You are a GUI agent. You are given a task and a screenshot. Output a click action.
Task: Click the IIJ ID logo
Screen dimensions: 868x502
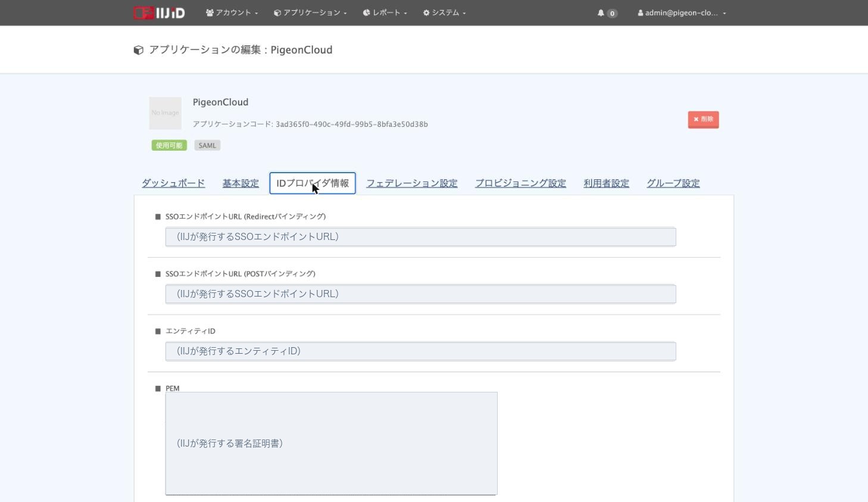pyautogui.click(x=159, y=13)
